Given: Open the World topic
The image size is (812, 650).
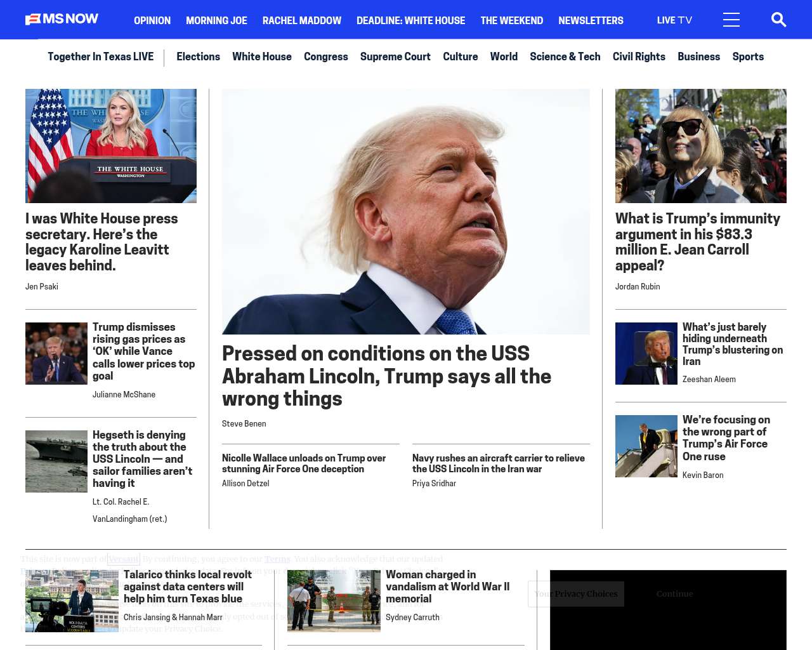Looking at the screenshot, I should [504, 56].
